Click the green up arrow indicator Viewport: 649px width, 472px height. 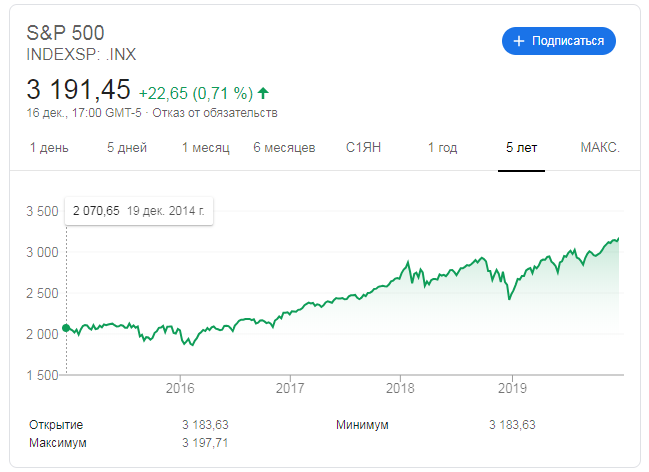[x=263, y=93]
